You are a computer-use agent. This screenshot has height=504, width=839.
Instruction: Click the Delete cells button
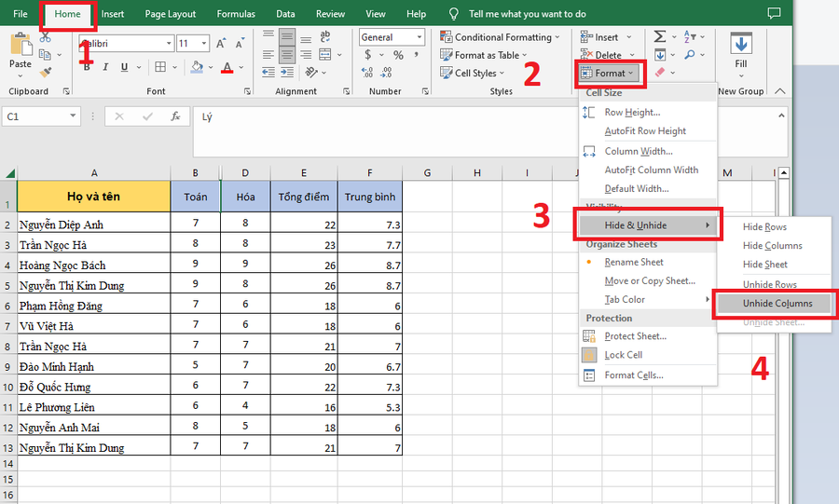[x=601, y=55]
